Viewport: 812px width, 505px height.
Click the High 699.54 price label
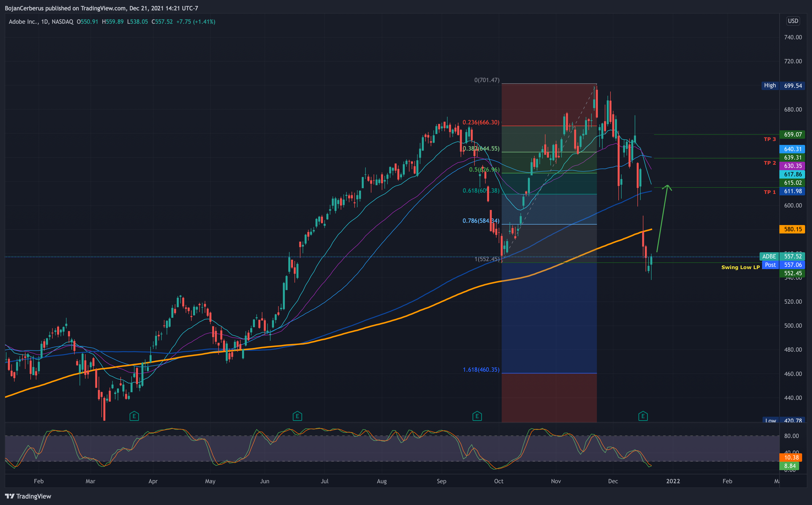click(783, 86)
